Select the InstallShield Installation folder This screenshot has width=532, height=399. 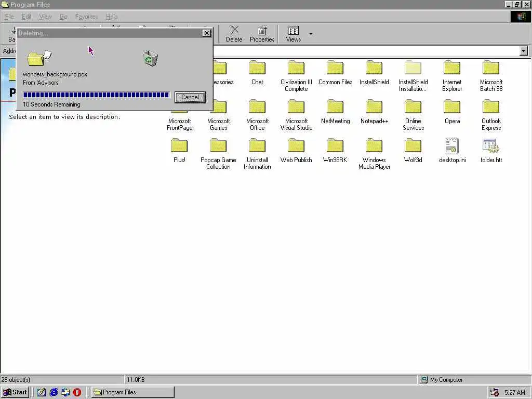413,76
